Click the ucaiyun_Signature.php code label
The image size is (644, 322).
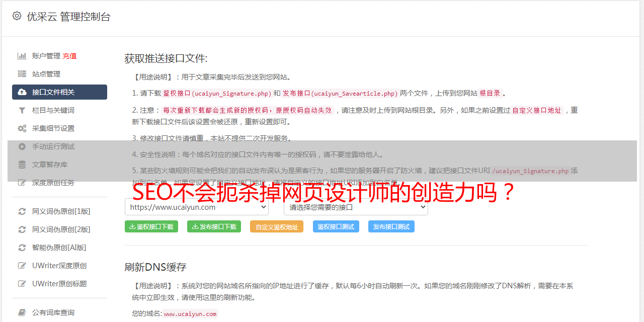tap(217, 94)
